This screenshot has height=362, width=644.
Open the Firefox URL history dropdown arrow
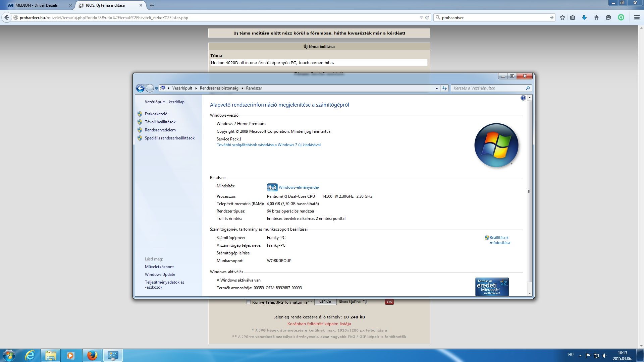click(x=421, y=17)
